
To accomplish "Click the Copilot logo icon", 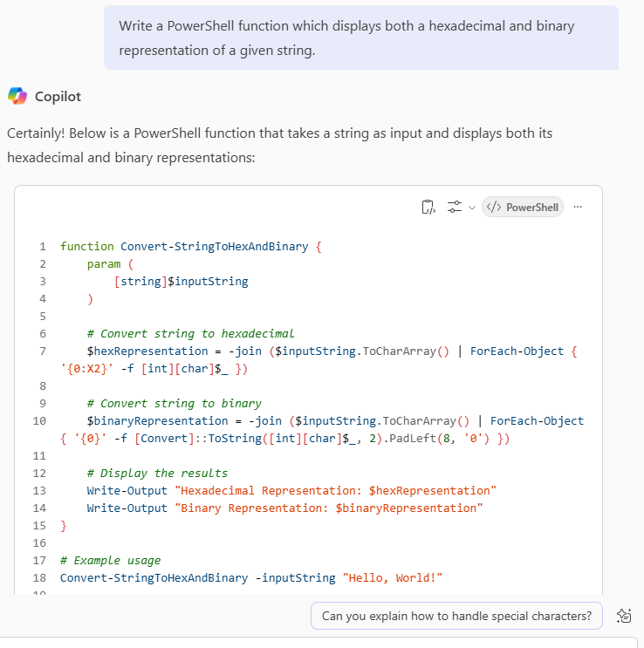I will tap(17, 95).
